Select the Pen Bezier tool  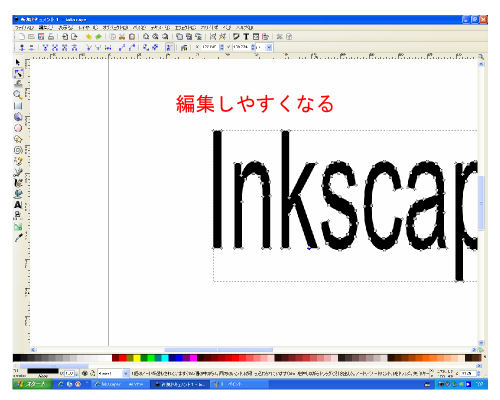tap(18, 172)
